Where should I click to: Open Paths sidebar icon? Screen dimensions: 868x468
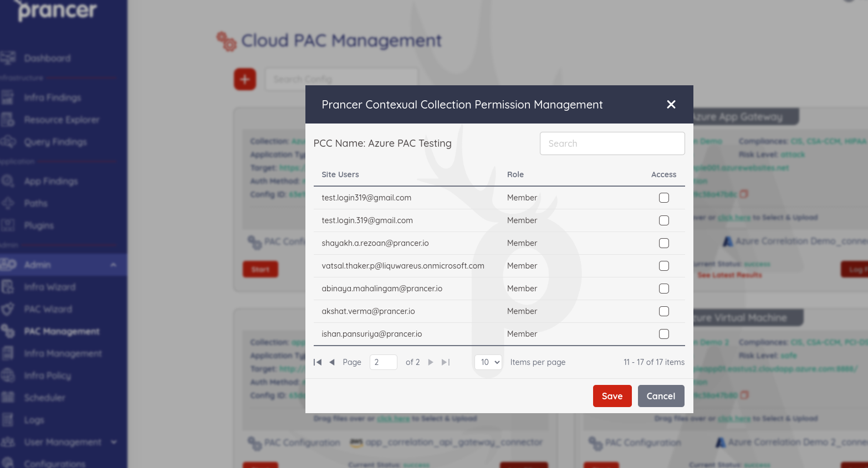pyautogui.click(x=8, y=203)
